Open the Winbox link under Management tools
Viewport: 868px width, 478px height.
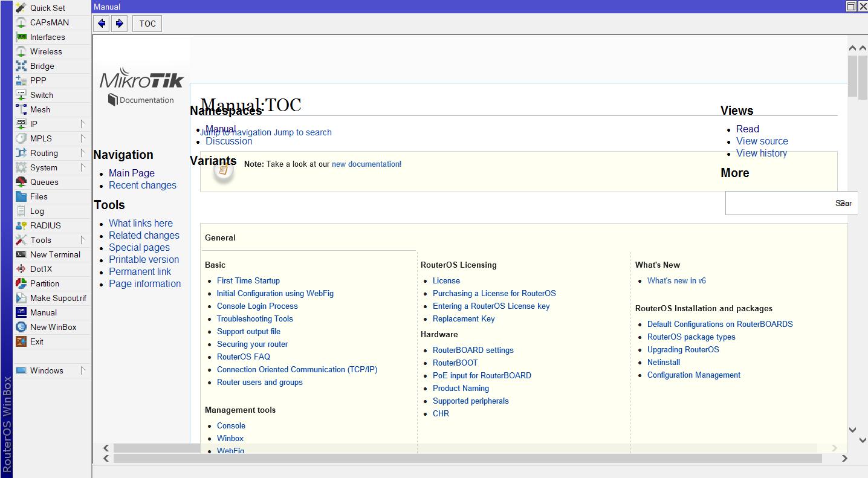(230, 438)
